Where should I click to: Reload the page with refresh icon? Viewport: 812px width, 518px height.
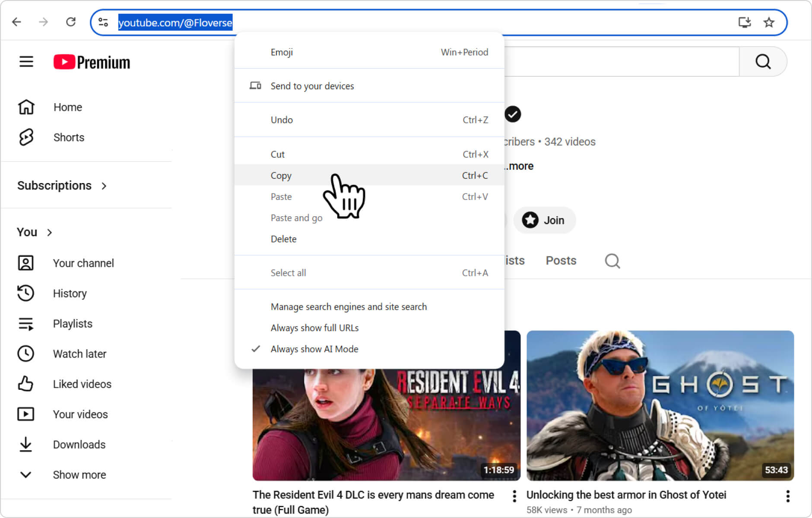point(71,22)
